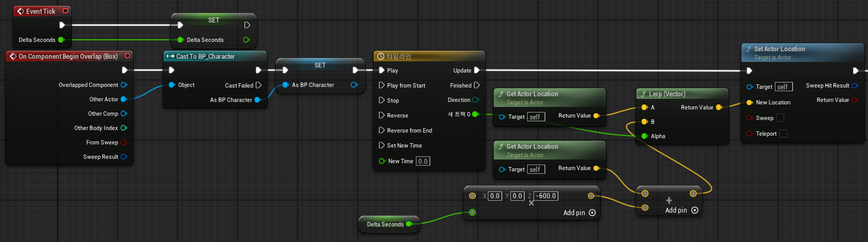868x242 pixels.
Task: Click the multiply node Y value field
Action: [517, 196]
